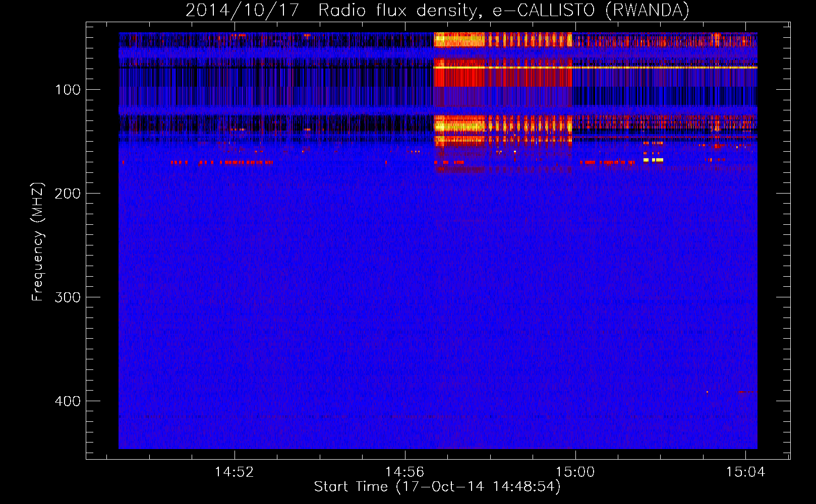
Task: Click the plot title "Radio flux density, e-CALLISTO (RWANDA)"
Action: point(504,11)
